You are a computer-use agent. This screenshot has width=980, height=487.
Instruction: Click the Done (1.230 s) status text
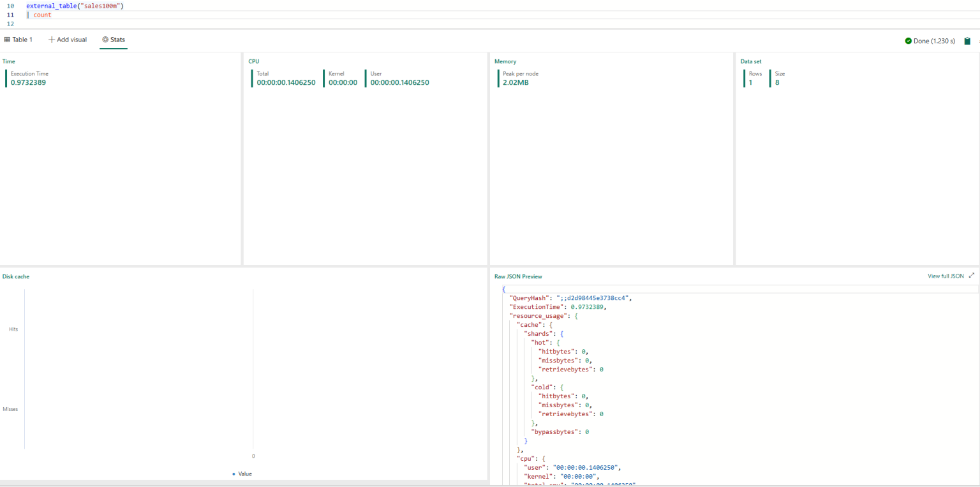click(x=934, y=41)
